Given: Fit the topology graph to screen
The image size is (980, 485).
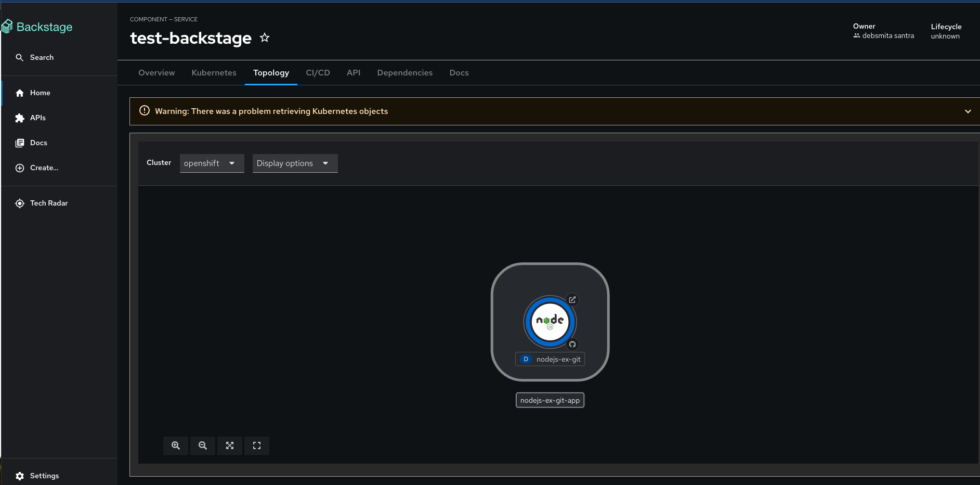Looking at the screenshot, I should [230, 445].
